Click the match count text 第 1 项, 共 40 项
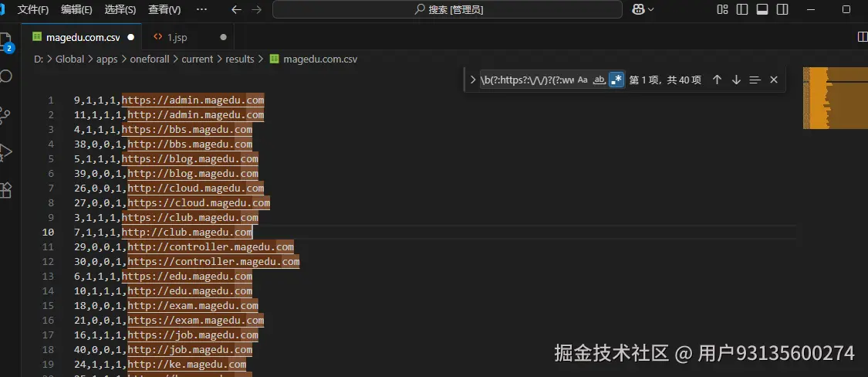The width and height of the screenshot is (868, 377). (665, 80)
